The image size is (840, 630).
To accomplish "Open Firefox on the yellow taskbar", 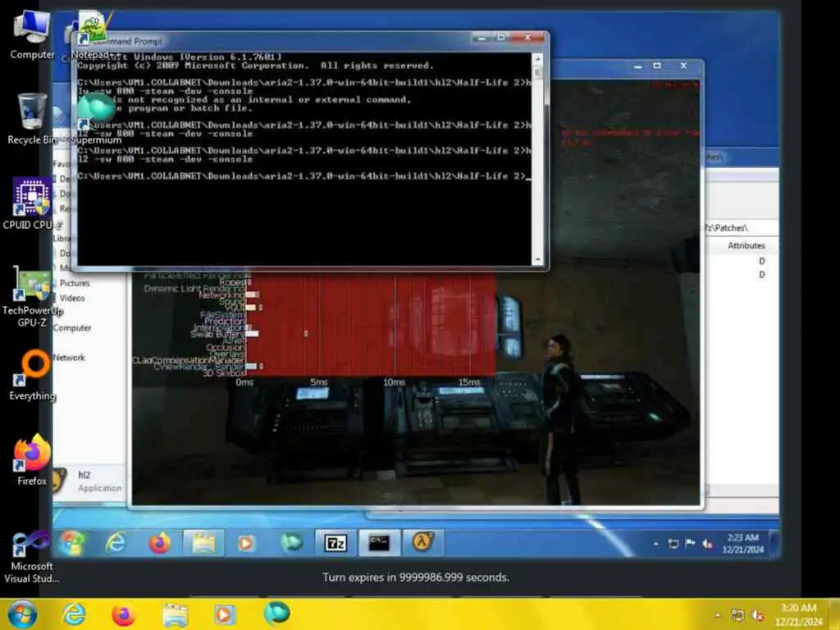I will [x=123, y=614].
